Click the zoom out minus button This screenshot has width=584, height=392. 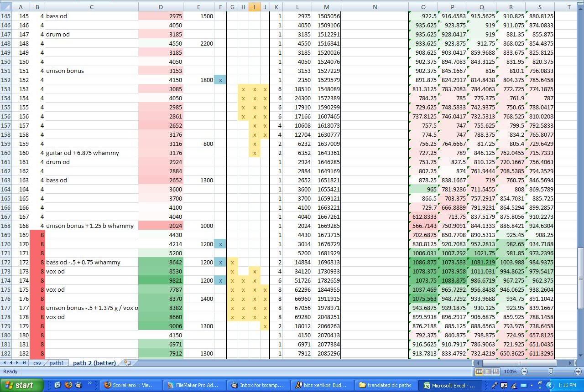pyautogui.click(x=524, y=371)
